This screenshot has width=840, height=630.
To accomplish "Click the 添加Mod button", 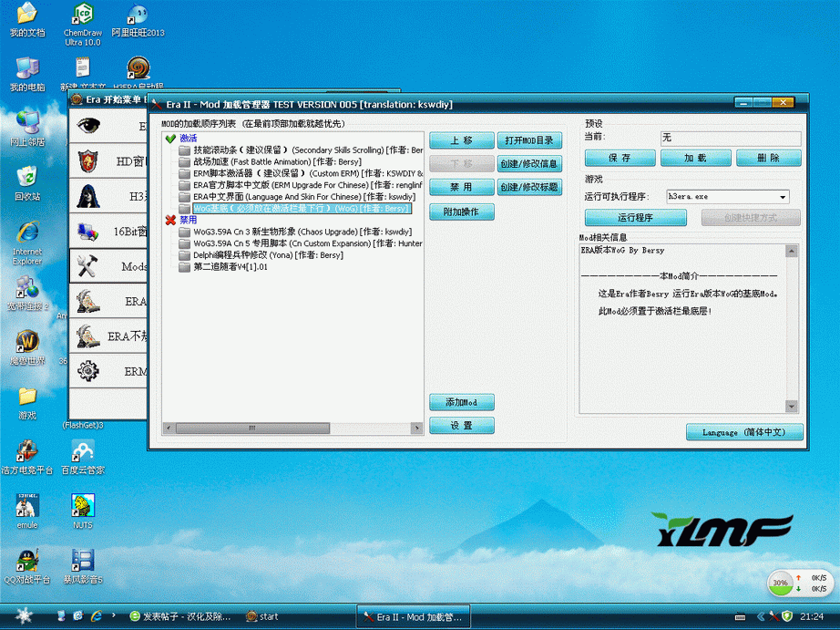I will pos(462,402).
